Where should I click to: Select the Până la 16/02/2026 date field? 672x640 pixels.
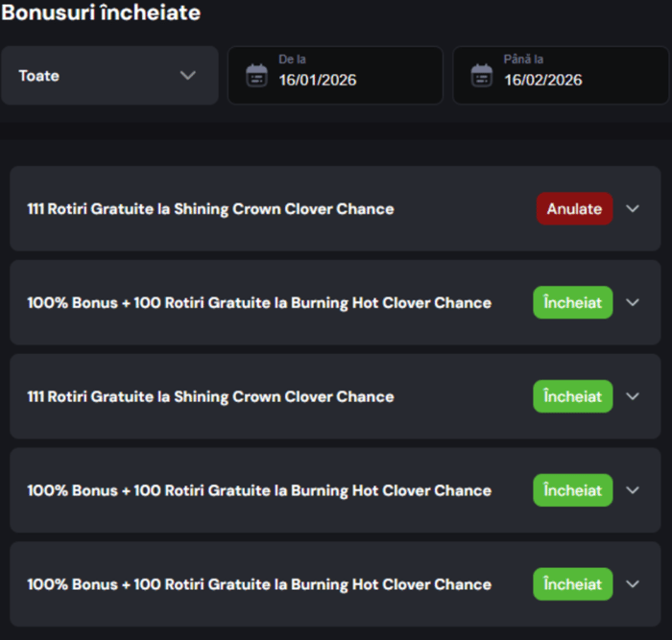(561, 76)
